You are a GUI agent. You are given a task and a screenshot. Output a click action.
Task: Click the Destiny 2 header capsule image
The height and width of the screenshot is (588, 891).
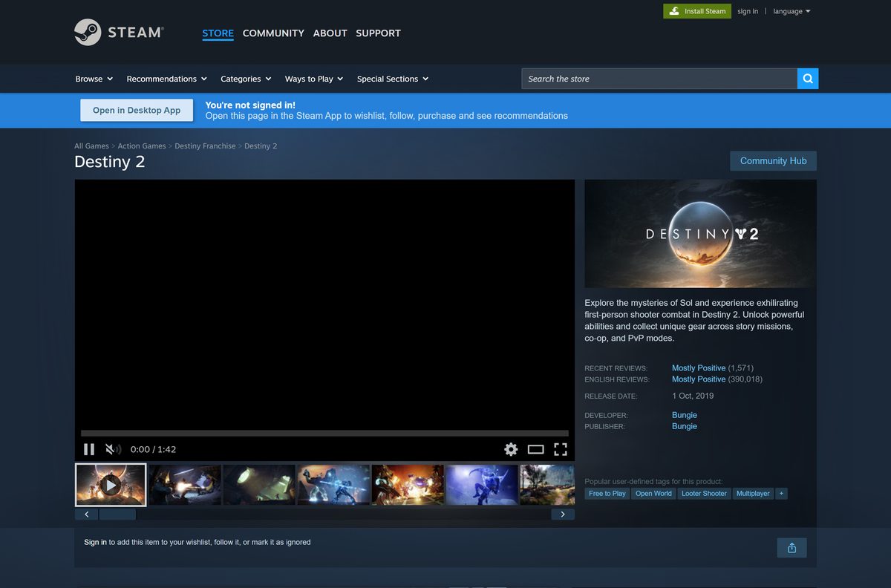[700, 233]
